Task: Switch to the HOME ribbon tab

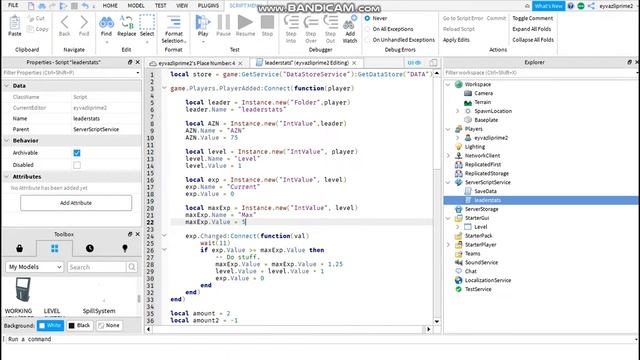Action: point(110,6)
